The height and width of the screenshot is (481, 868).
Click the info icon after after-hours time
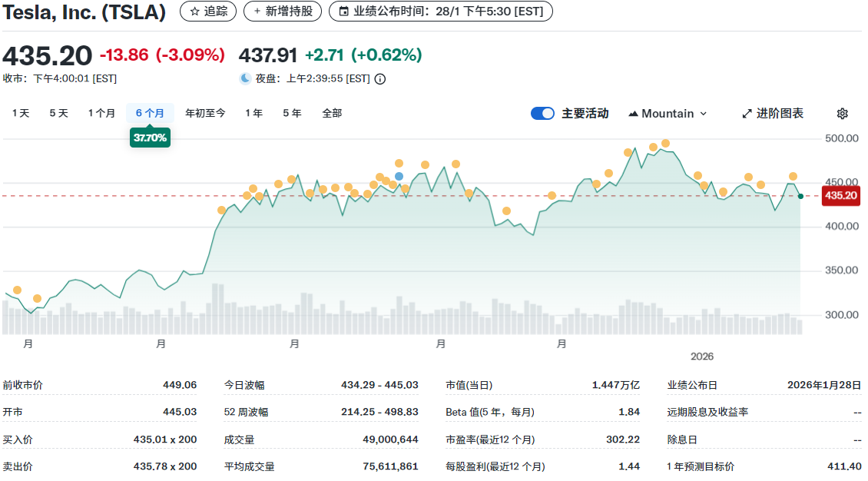pos(379,78)
